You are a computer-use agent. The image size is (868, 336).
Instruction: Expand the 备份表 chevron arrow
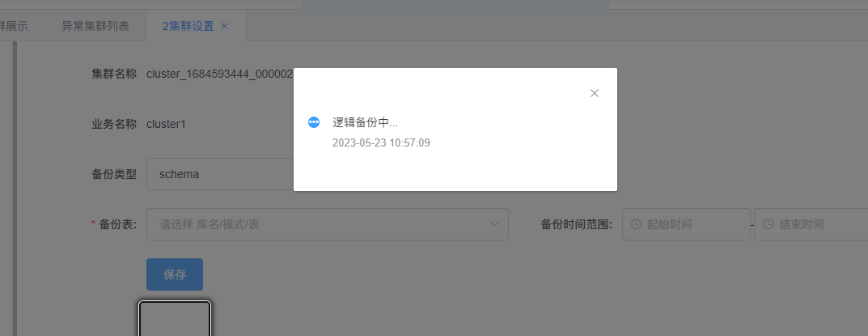pyautogui.click(x=494, y=224)
